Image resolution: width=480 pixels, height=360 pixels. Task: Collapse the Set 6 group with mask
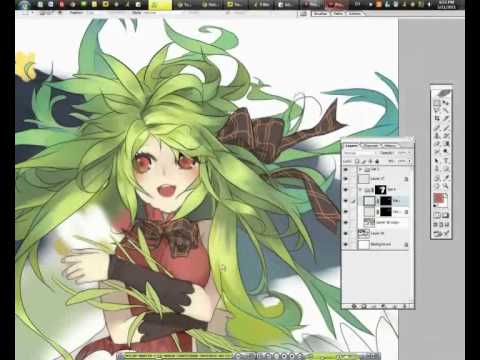tap(360, 190)
